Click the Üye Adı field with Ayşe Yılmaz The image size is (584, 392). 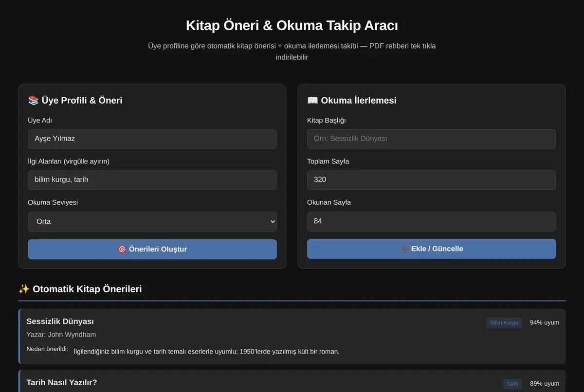tap(152, 139)
